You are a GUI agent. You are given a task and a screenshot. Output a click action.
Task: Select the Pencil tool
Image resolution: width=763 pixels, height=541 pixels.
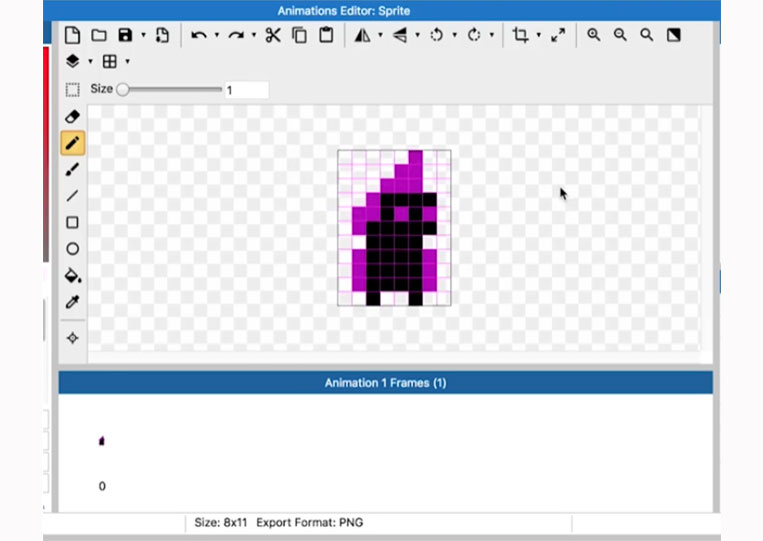coord(73,143)
